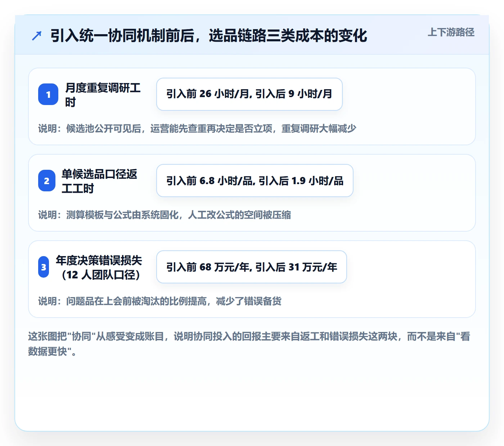The height and width of the screenshot is (446, 504).
Task: Click the summary paragraph starting 这张图把"协同"
Action: (x=249, y=344)
